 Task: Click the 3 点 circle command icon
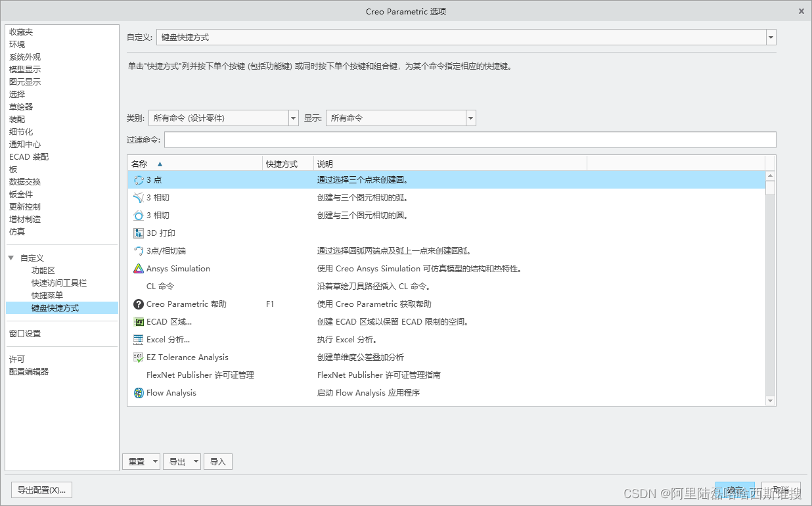coord(139,179)
